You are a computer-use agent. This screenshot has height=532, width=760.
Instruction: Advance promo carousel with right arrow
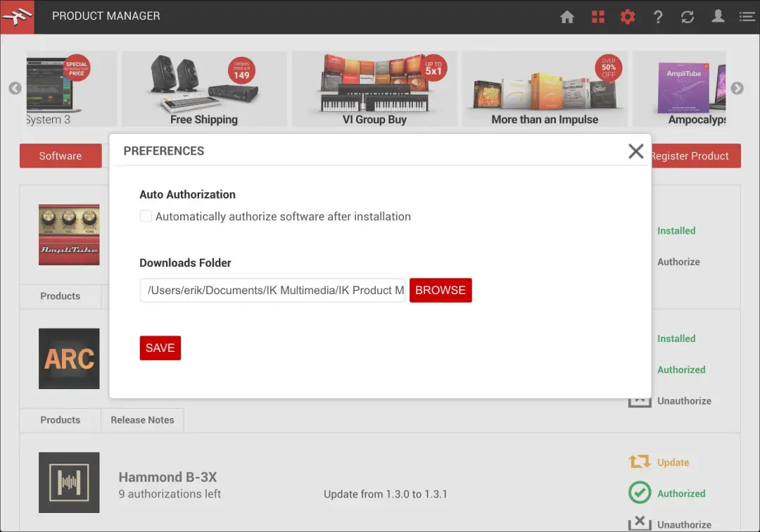click(x=737, y=88)
